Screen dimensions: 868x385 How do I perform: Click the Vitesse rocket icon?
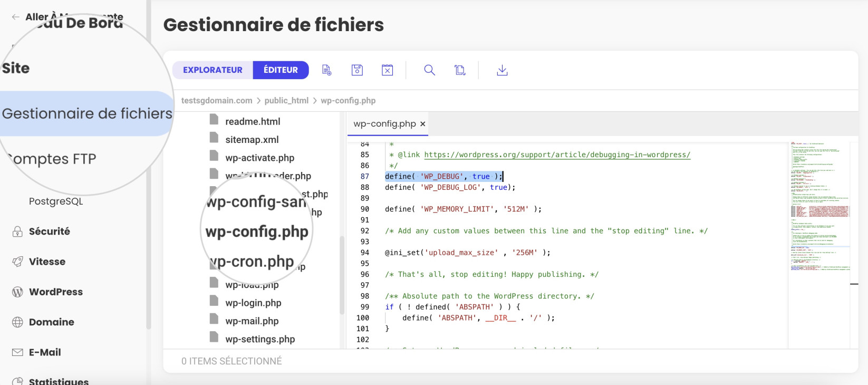[x=17, y=262]
